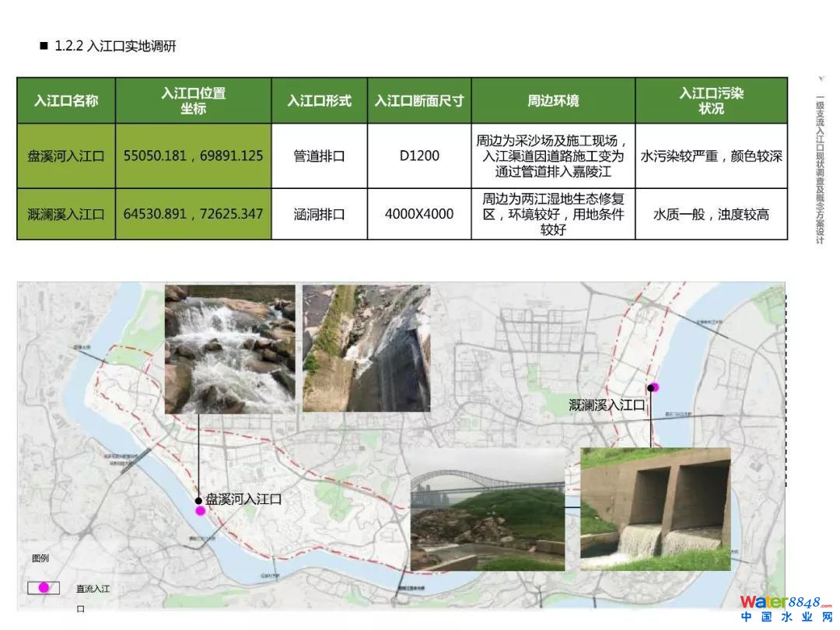Open the rocky waterfall photo
Image resolution: width=840 pixels, height=630 pixels.
230,348
